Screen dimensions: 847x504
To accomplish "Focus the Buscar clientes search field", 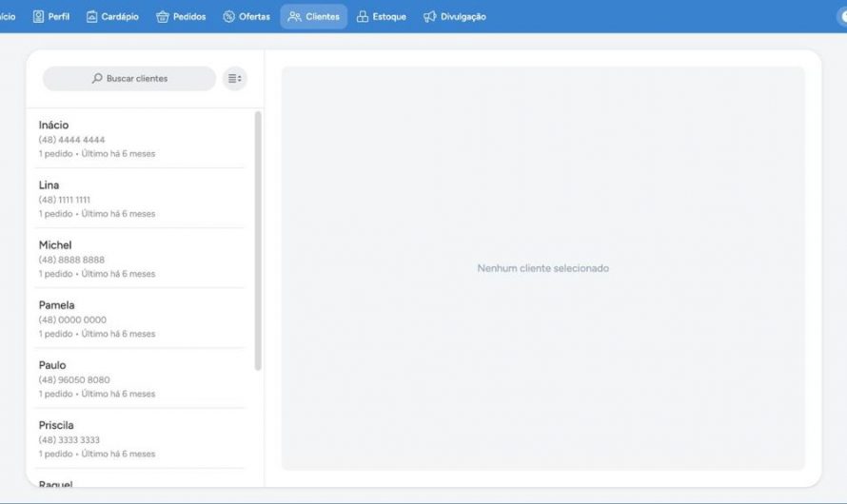I will [129, 79].
